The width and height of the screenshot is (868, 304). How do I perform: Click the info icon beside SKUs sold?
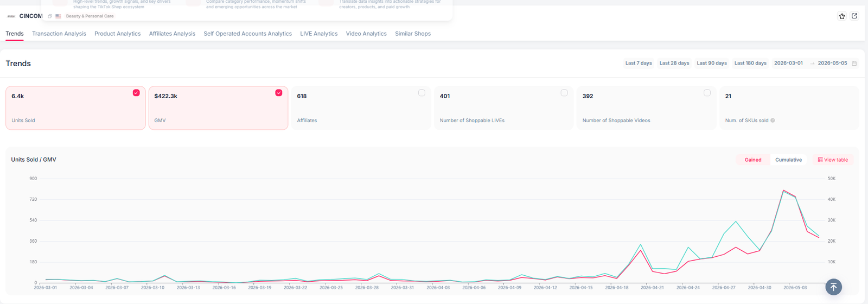[x=773, y=121]
